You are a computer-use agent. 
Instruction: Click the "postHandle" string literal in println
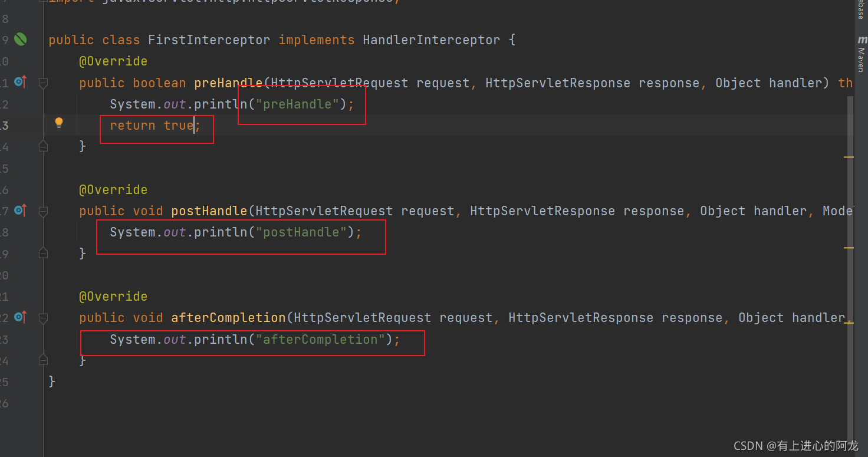click(301, 232)
